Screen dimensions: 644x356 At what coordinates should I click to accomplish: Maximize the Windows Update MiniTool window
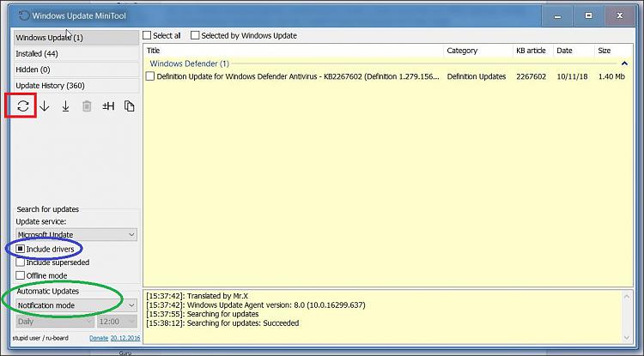588,16
